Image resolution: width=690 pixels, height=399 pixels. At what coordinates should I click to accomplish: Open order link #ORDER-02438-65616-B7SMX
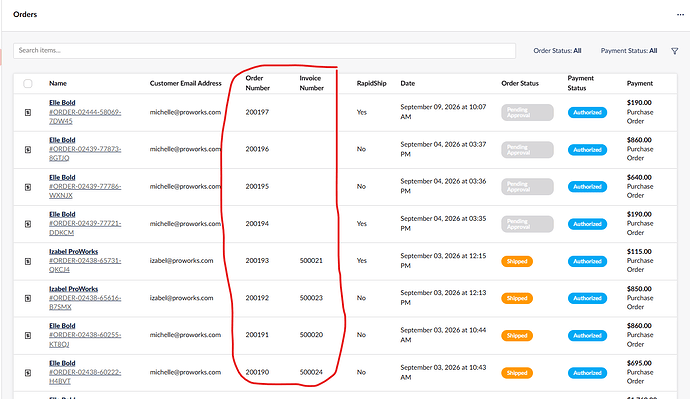pos(85,302)
